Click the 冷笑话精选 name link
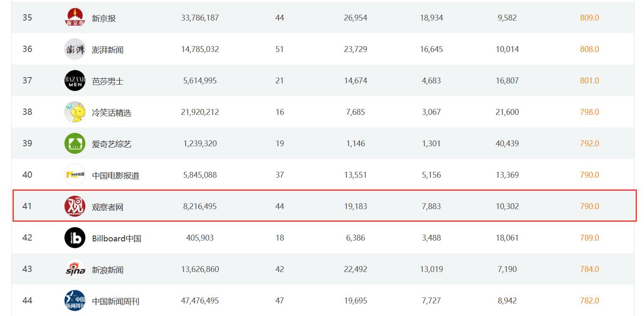644x316 pixels. [112, 113]
